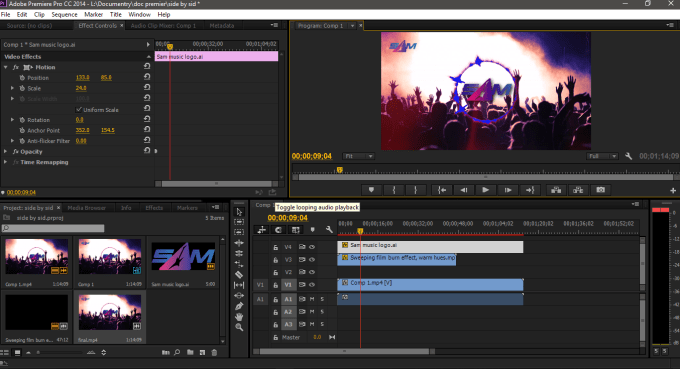Delete selected item with trash icon
This screenshot has width=680, height=369.
tap(214, 353)
